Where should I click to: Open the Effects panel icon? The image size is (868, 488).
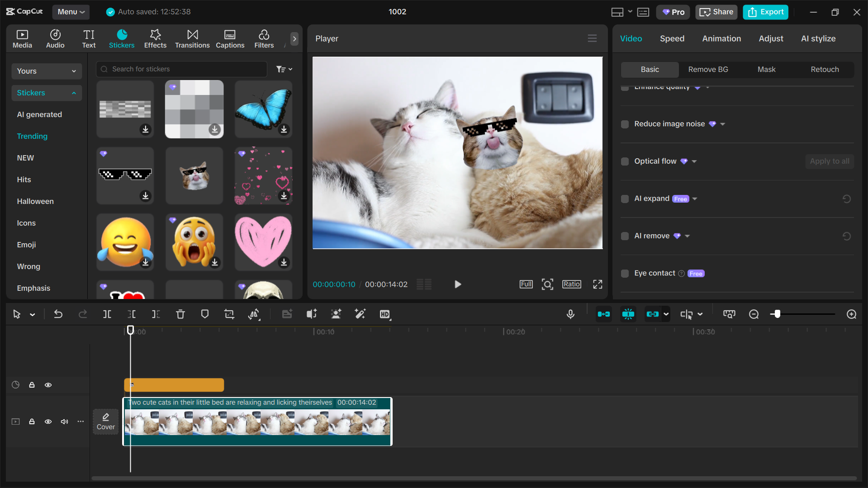155,39
